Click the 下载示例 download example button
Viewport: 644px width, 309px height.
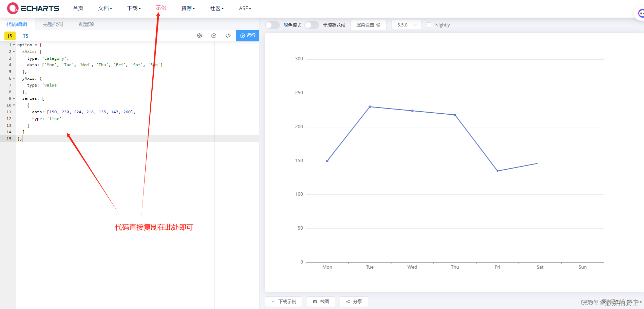click(x=283, y=302)
